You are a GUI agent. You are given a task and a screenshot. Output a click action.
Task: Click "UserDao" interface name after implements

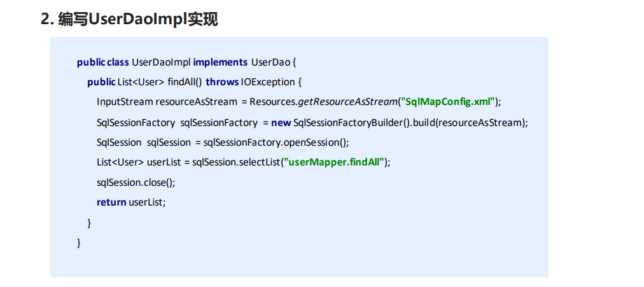pos(272,62)
